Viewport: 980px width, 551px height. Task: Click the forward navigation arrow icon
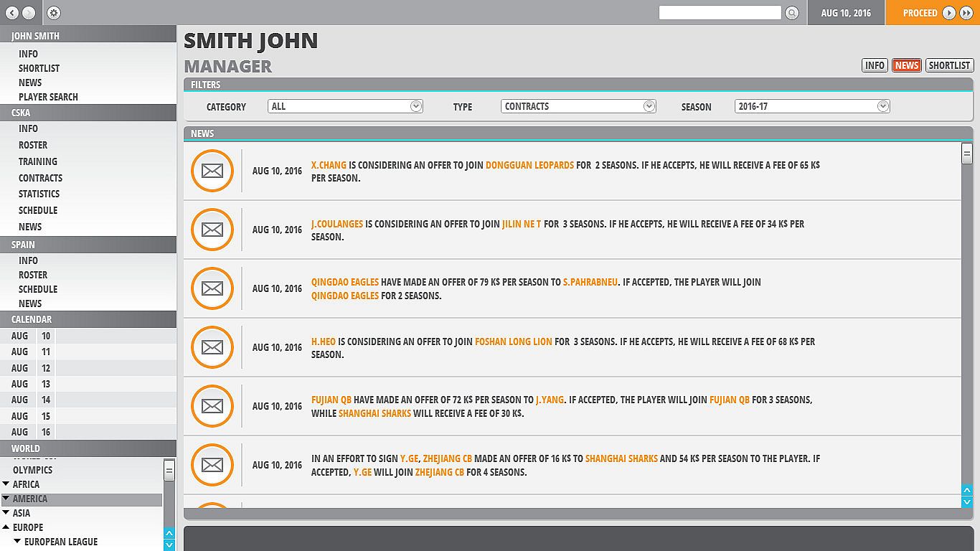pos(29,13)
